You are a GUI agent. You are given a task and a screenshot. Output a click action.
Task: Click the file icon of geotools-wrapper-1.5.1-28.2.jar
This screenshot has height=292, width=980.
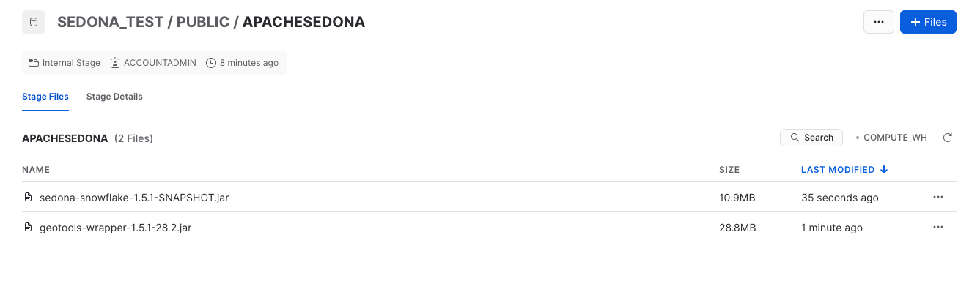point(28,228)
